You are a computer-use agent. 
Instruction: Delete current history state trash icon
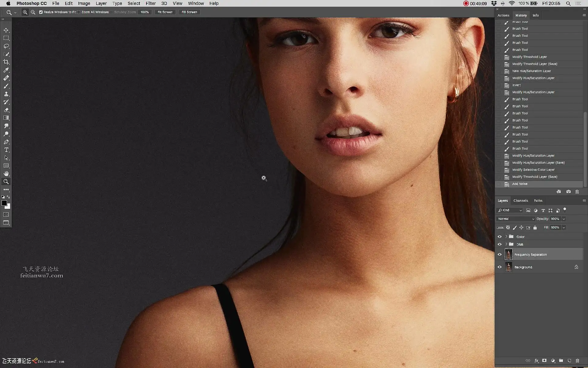pyautogui.click(x=577, y=192)
